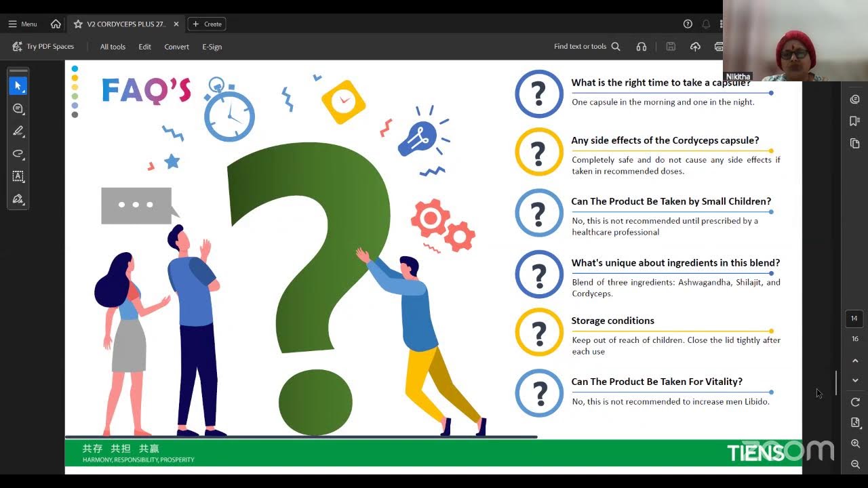
Task: Click the Find text or tools search
Action: point(587,47)
